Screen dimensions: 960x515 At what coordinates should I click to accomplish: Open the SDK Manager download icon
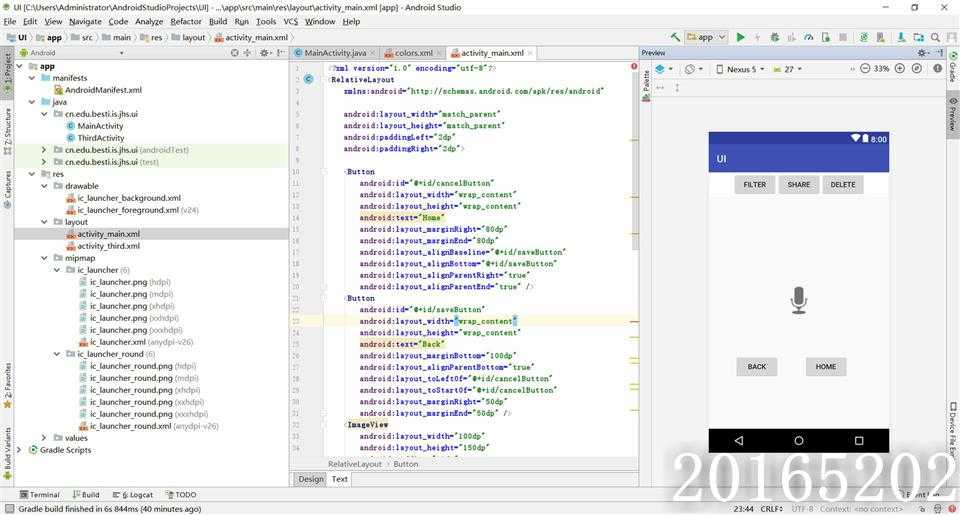click(x=901, y=37)
